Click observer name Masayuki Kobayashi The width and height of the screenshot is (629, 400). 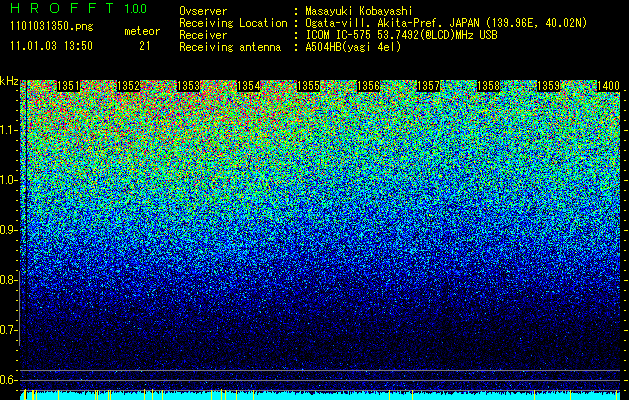(359, 12)
